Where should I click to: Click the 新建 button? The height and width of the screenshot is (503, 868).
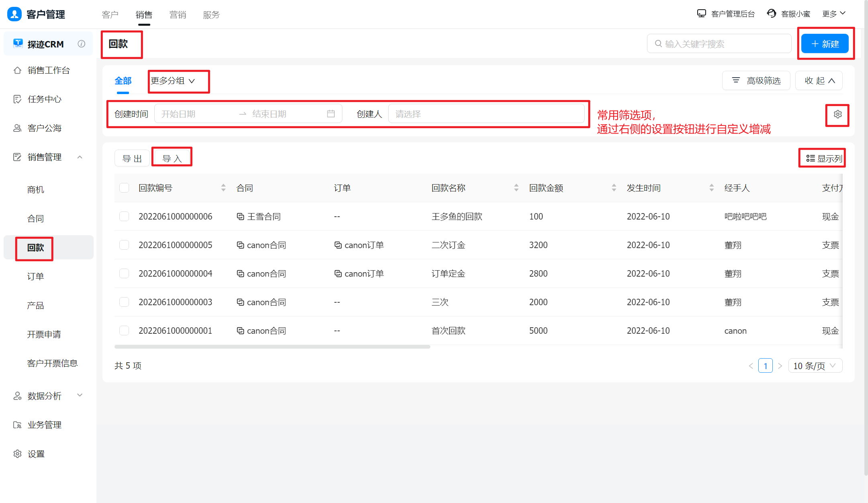pos(825,44)
